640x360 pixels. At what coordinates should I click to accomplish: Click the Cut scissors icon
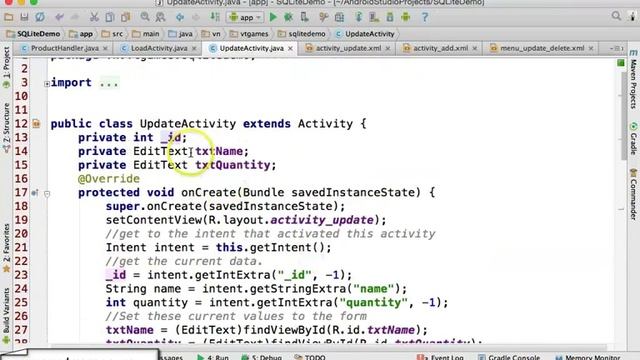94,17
